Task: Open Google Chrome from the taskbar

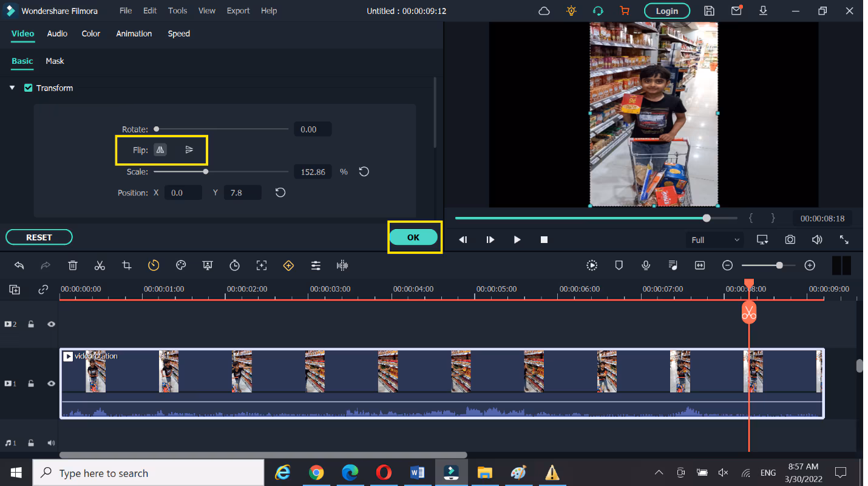Action: click(x=316, y=473)
